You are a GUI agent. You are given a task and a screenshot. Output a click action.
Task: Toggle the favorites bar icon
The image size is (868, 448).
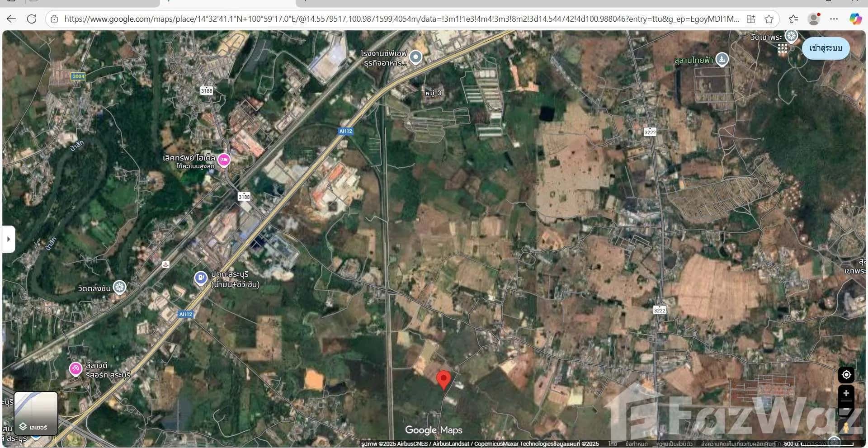pyautogui.click(x=793, y=19)
